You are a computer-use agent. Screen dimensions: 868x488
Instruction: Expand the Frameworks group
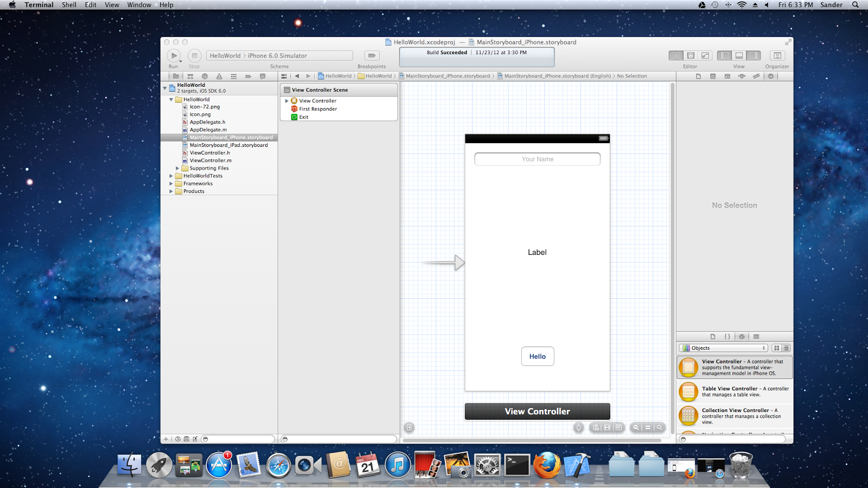(x=171, y=183)
